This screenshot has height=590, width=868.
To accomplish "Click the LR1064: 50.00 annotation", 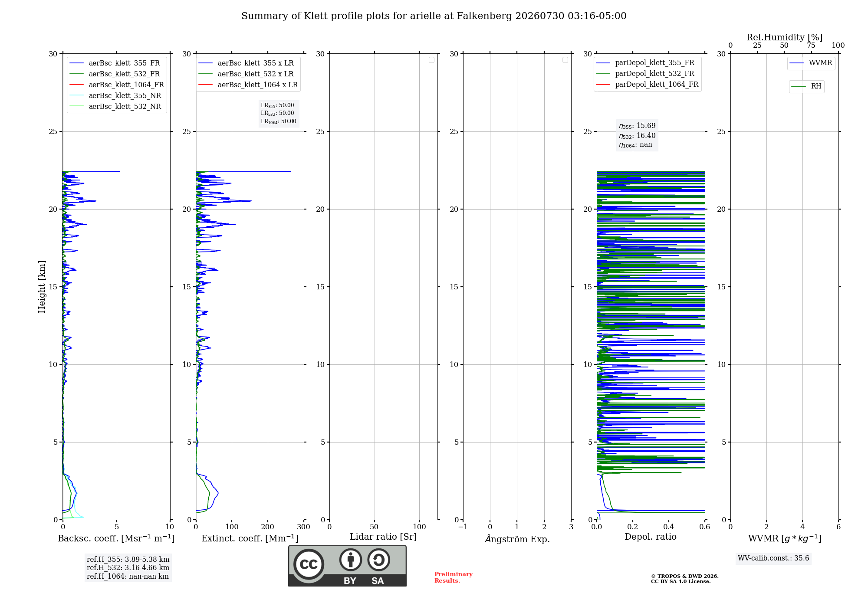I will click(279, 121).
